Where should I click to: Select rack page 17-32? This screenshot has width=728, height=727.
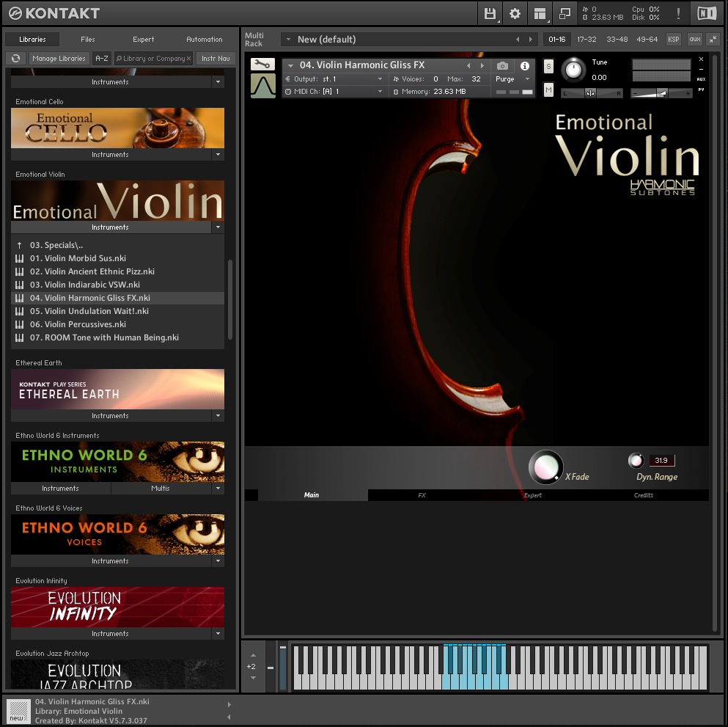[x=587, y=40]
